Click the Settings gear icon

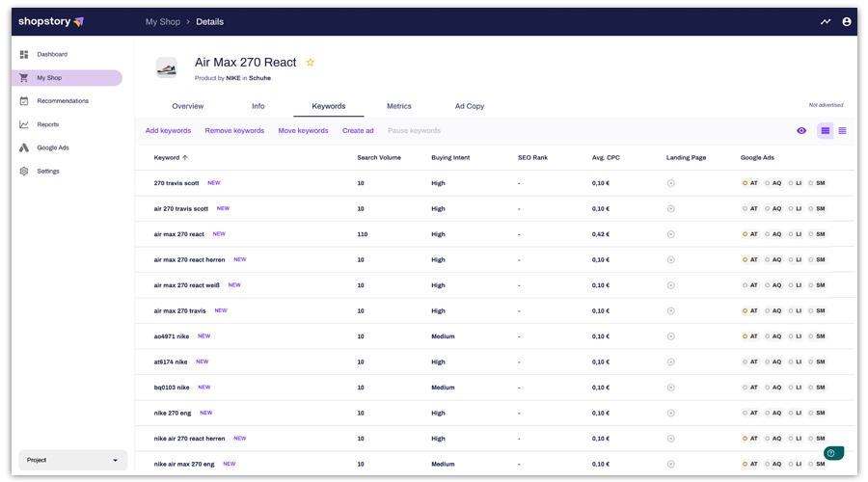pyautogui.click(x=24, y=171)
